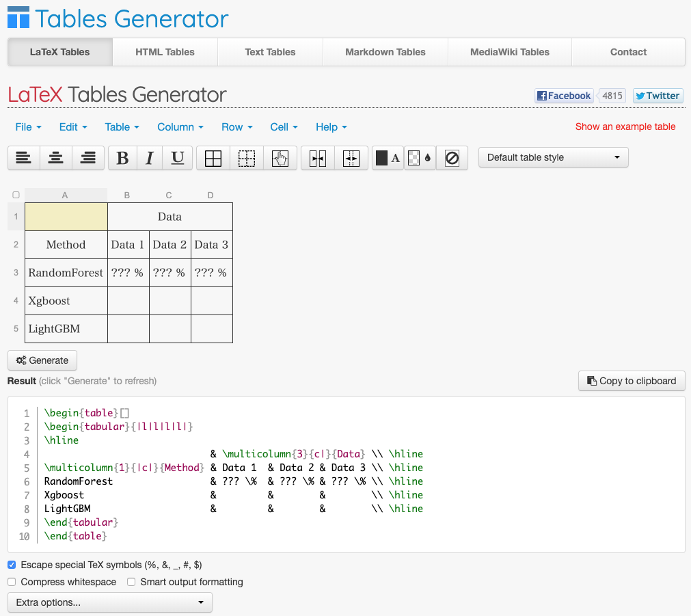Click the align right icon

[88, 158]
